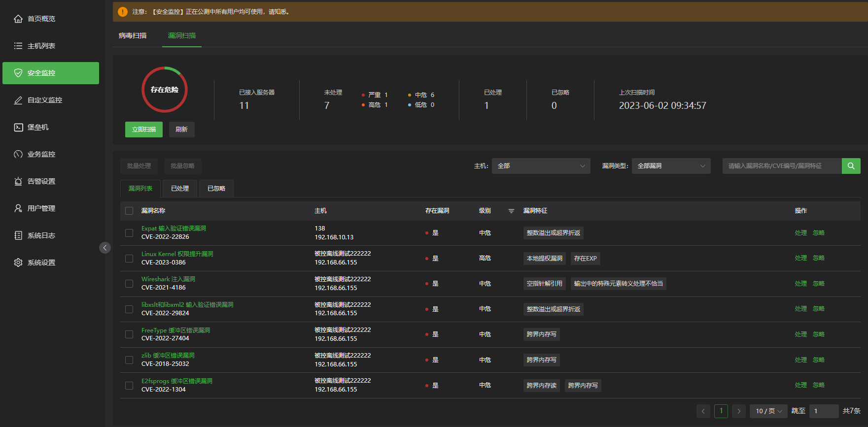868x427 pixels.
Task: Open the host filter dropdown
Action: coord(541,166)
